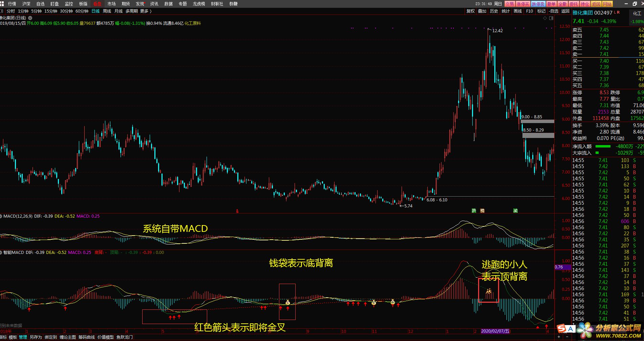The width and height of the screenshot is (644, 341).
Task: Click the 全撤 button
Action: 562,4
